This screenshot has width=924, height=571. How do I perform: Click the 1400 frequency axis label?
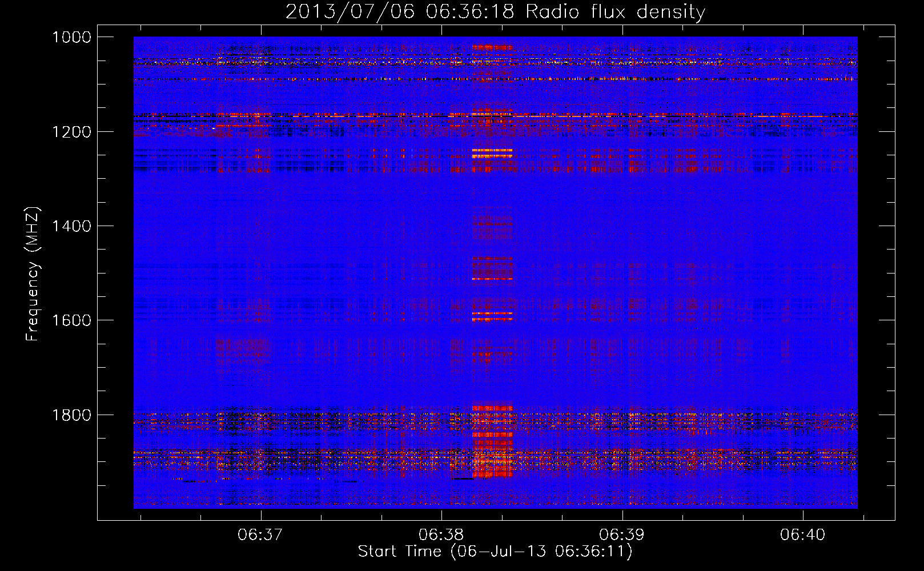(71, 226)
